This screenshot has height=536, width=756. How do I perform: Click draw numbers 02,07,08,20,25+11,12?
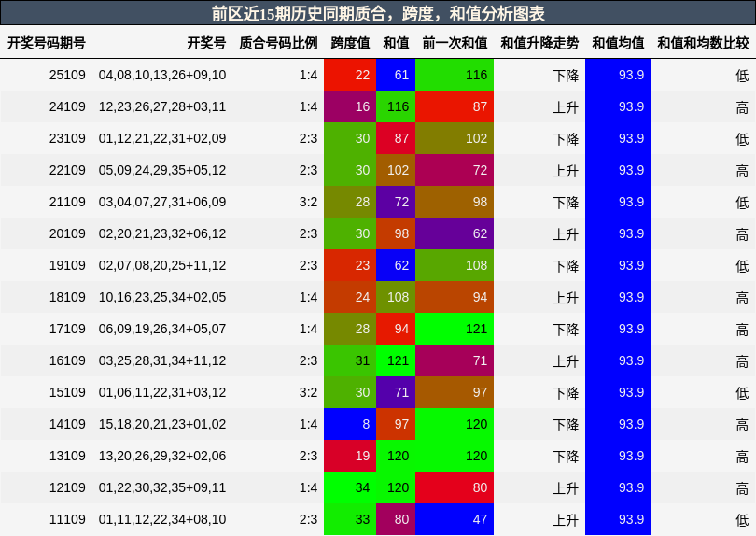[x=162, y=266]
